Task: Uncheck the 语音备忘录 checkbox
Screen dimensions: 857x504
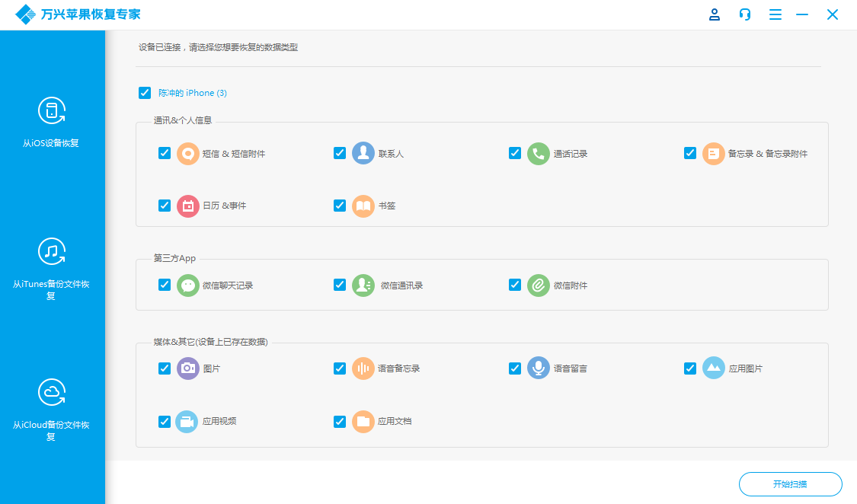Action: [340, 368]
